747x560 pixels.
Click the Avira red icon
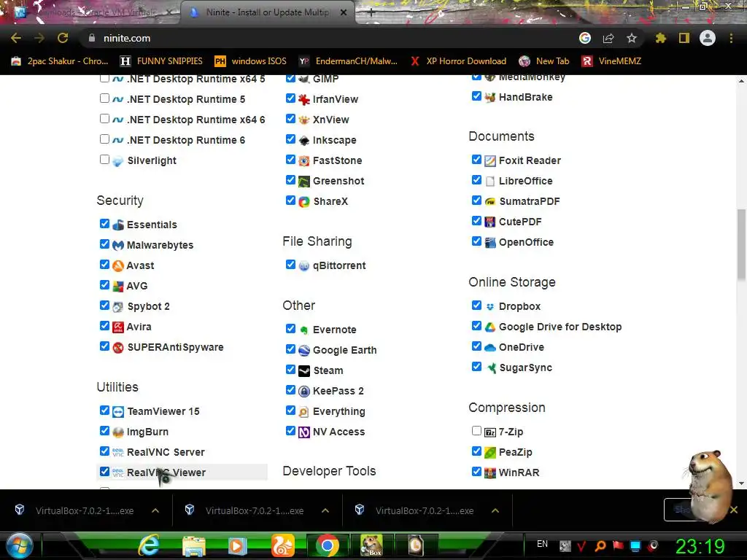pos(118,327)
